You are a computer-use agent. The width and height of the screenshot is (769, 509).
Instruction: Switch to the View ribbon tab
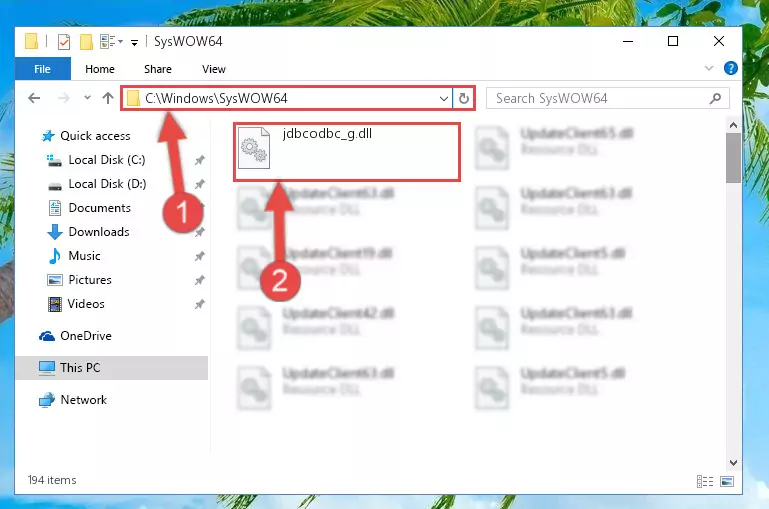tap(214, 69)
